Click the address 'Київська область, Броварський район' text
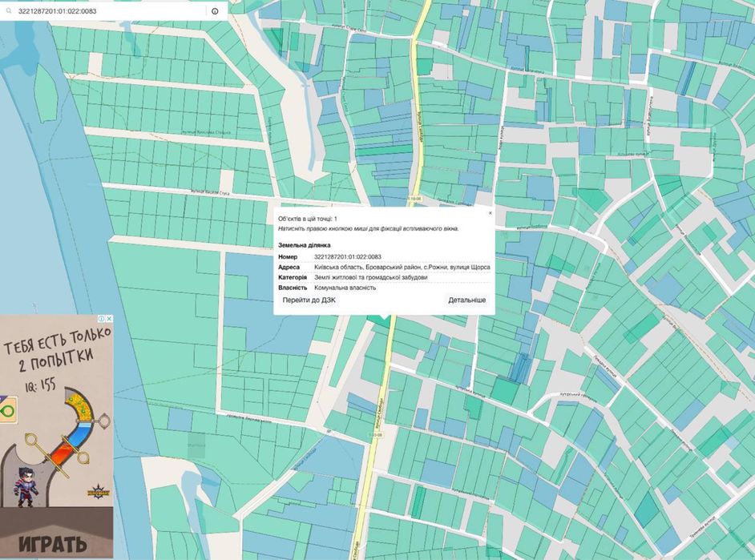Viewport: 755px width, 560px height. pyautogui.click(x=367, y=267)
